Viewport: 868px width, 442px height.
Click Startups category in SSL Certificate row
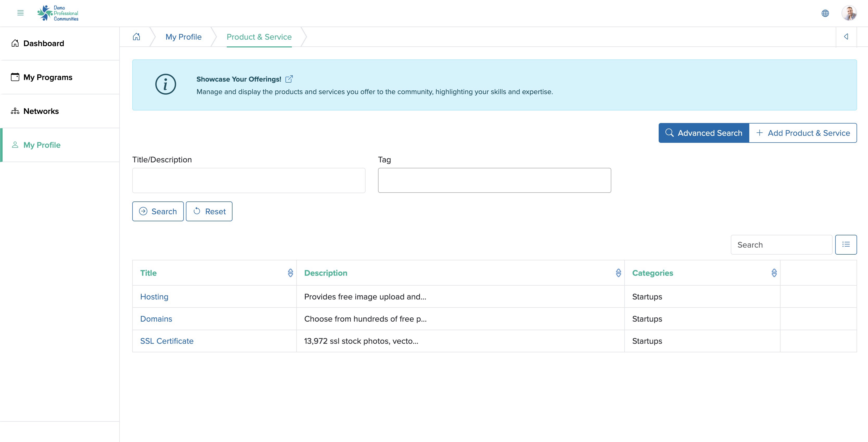click(x=647, y=341)
